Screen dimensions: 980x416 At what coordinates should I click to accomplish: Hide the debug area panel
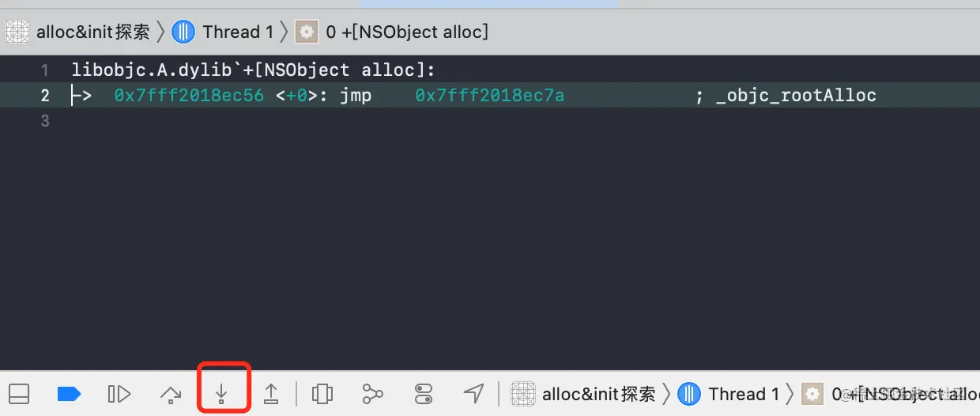pos(19,393)
